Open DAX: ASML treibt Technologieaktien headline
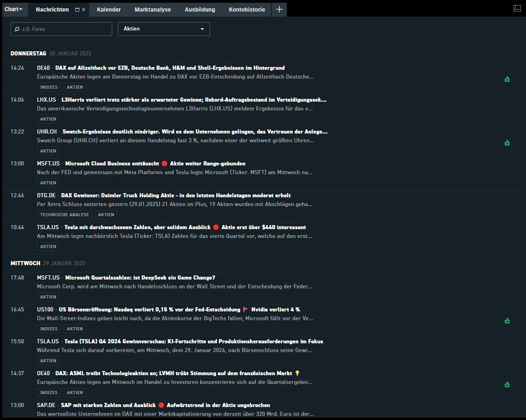The height and width of the screenshot is (420, 526). coord(177,373)
